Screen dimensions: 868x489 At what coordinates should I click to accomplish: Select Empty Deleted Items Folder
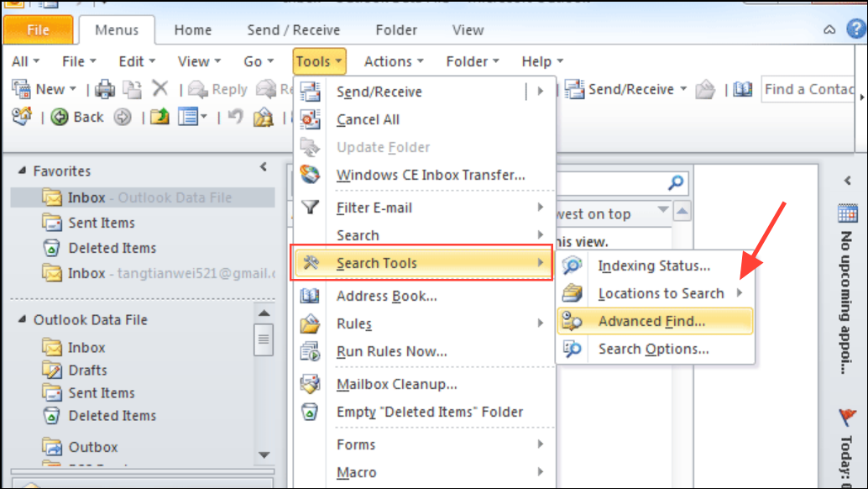pos(422,412)
